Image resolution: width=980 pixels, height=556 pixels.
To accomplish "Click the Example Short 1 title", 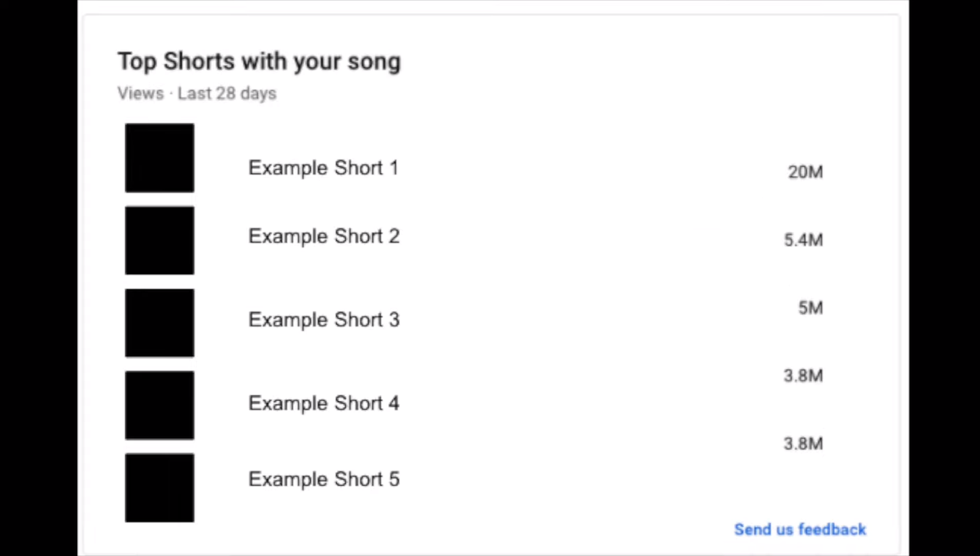I will (323, 168).
